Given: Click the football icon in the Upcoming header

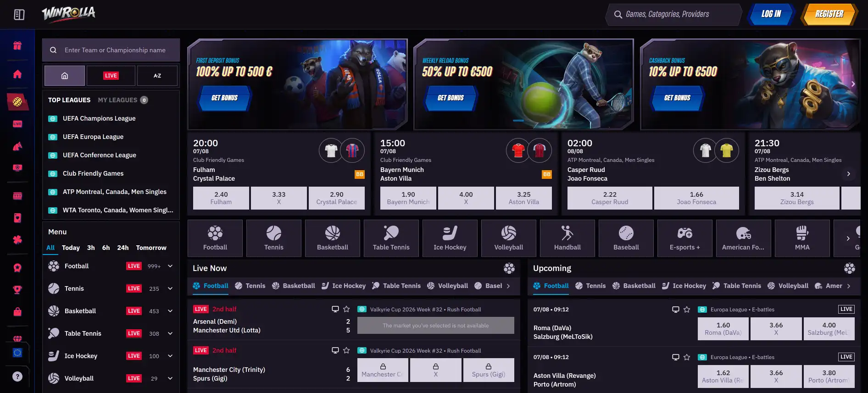Looking at the screenshot, I should coord(850,268).
